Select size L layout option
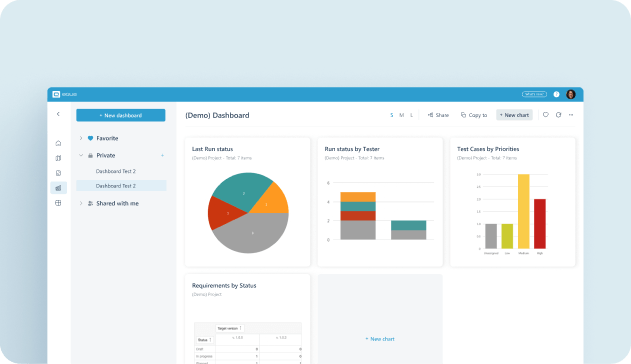This screenshot has width=631, height=364. click(411, 115)
